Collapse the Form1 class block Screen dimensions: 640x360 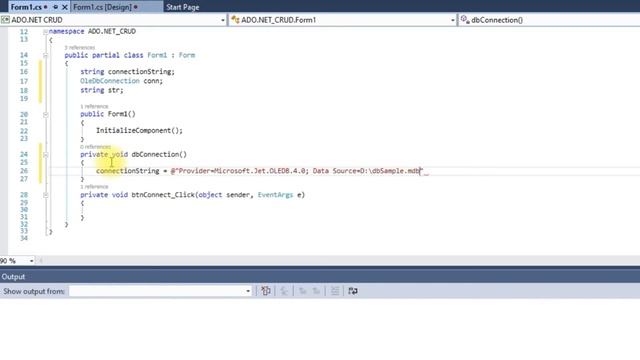tap(45, 55)
